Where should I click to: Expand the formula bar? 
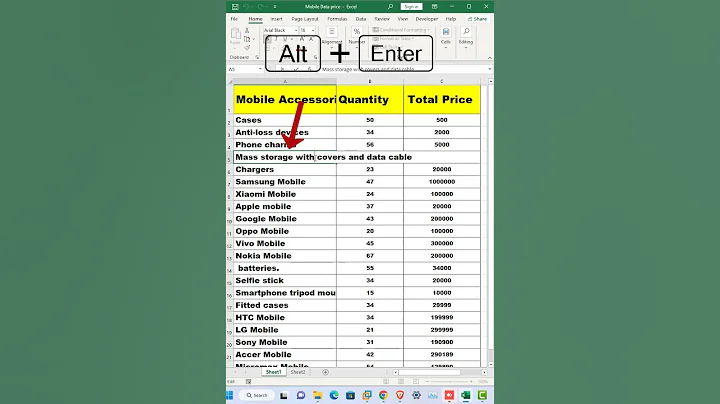point(489,69)
